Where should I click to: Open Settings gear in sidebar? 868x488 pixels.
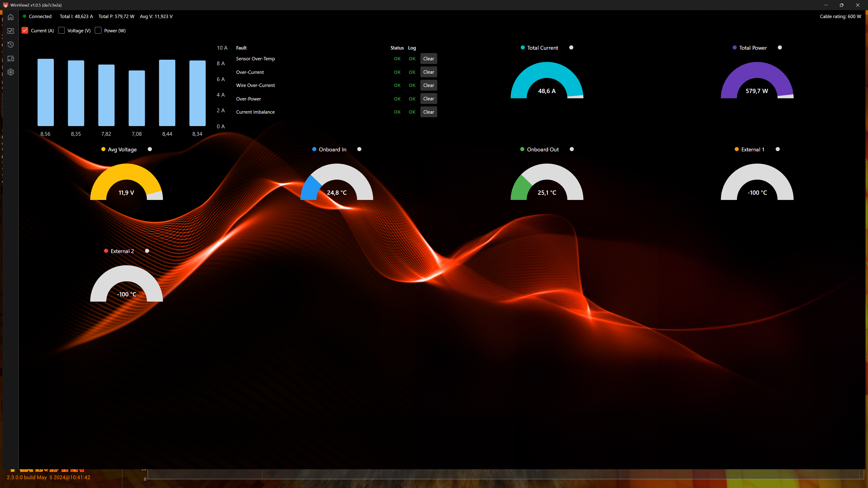pyautogui.click(x=10, y=72)
